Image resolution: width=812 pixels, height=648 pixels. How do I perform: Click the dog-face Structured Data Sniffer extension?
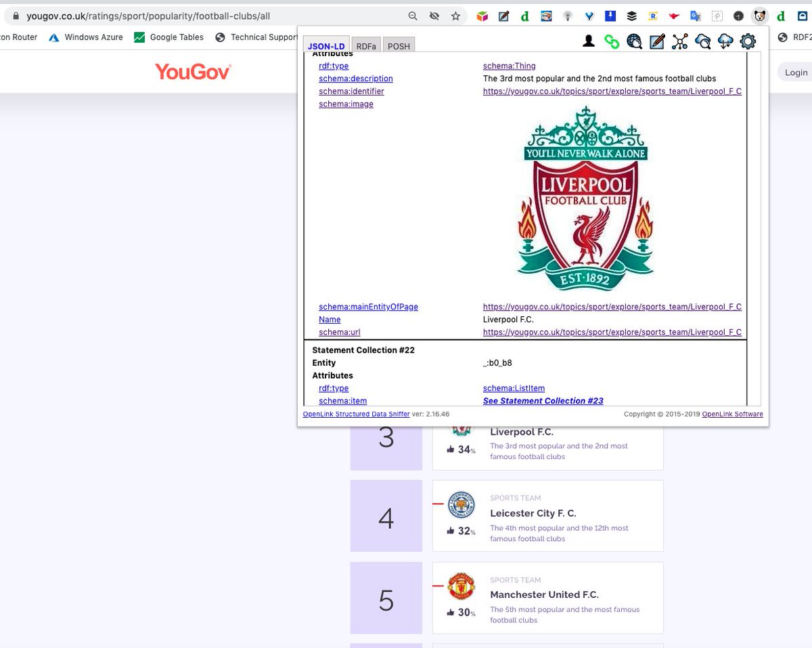760,16
